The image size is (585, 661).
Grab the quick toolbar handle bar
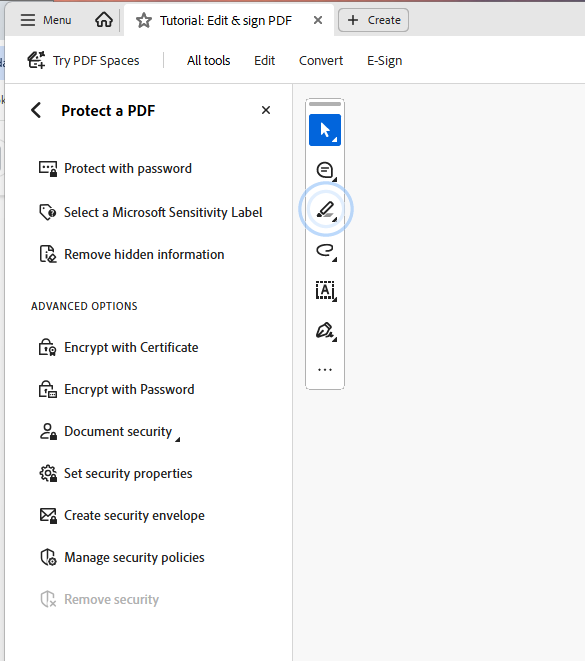coord(325,104)
